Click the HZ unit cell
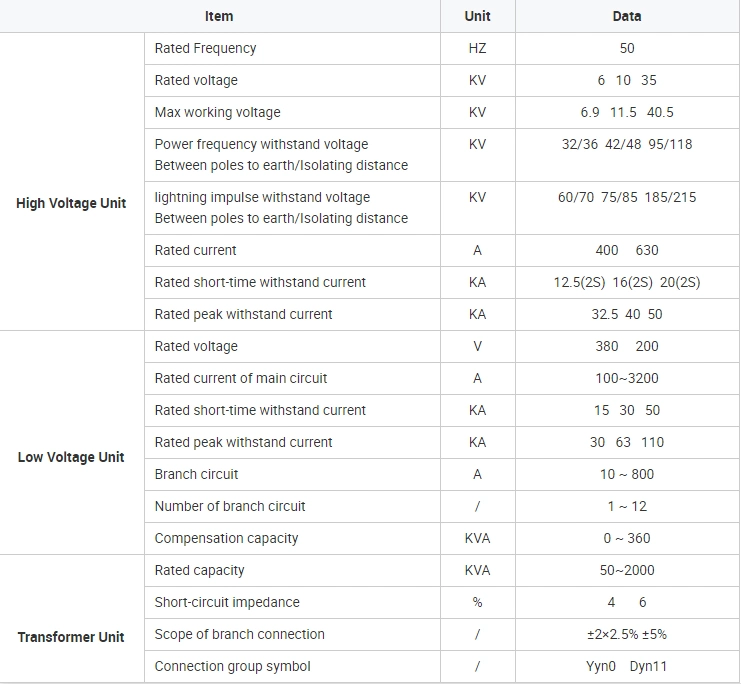The height and width of the screenshot is (684, 741). [477, 48]
